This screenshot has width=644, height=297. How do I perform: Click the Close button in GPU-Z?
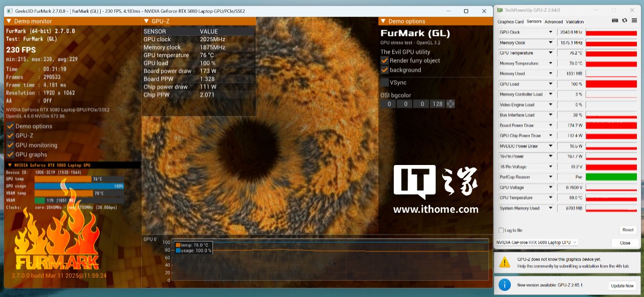click(625, 243)
